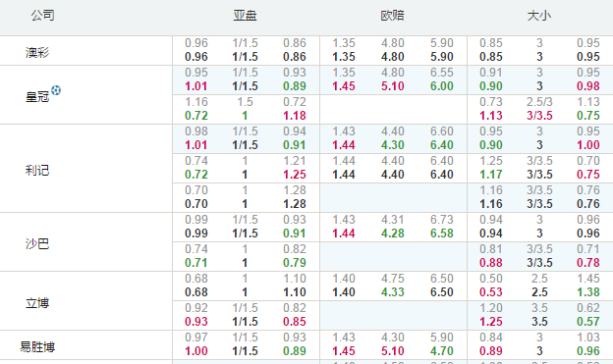Click red 1.25 in 利记 亚盘
Image resolution: width=613 pixels, height=364 pixels.
click(x=295, y=175)
